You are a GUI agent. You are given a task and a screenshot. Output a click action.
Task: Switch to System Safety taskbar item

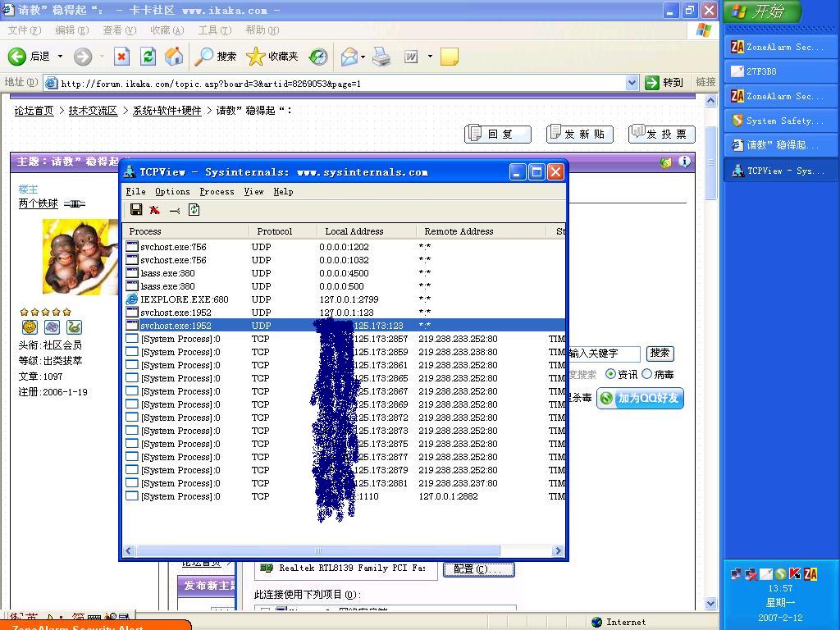point(781,121)
